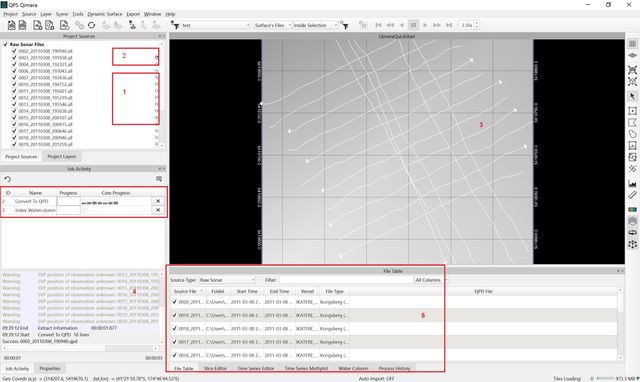Click the filter funnel after Inside Selection

coord(345,25)
